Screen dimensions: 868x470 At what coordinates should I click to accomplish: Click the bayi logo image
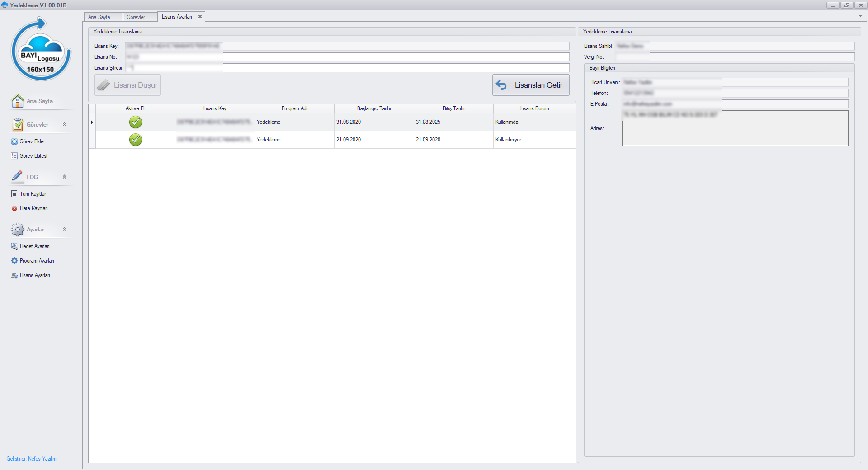41,49
